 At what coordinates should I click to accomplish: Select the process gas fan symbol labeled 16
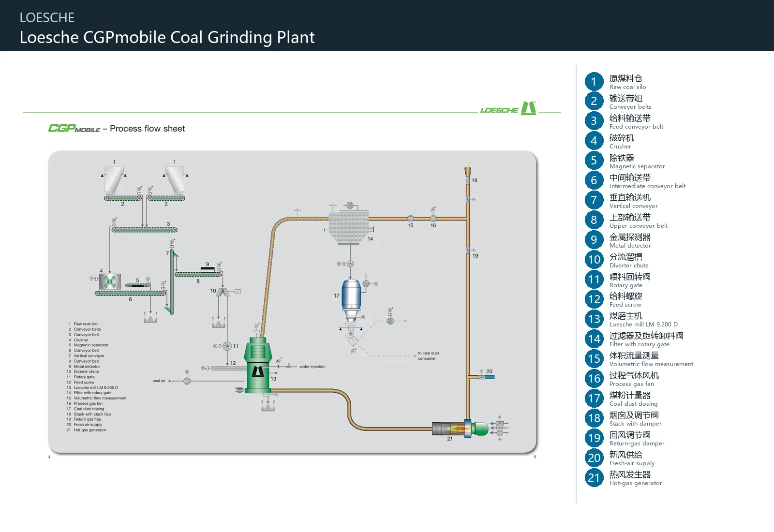coord(433,219)
